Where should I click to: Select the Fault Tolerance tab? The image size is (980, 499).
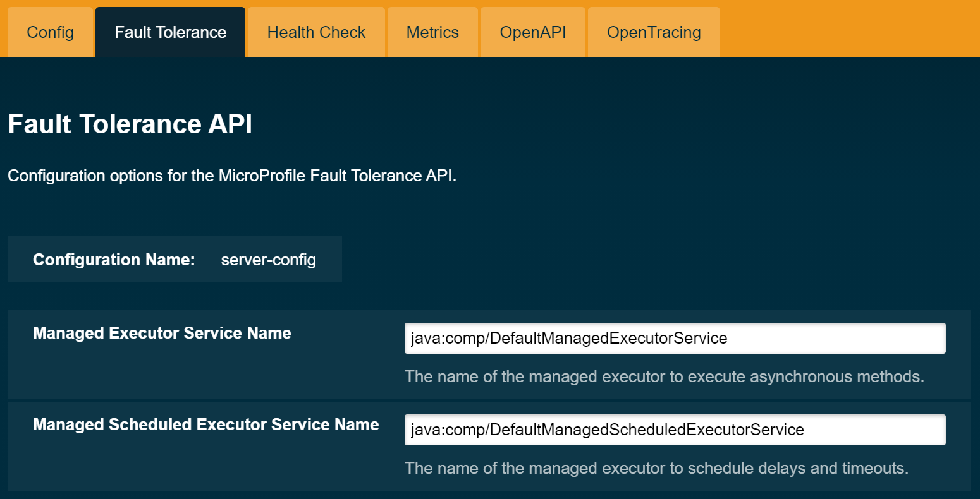pos(169,32)
